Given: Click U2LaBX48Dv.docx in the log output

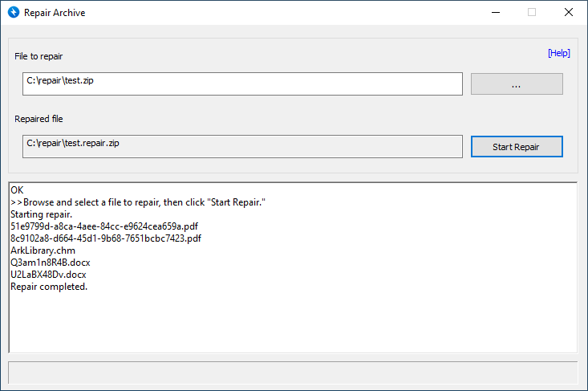Looking at the screenshot, I should (x=48, y=275).
